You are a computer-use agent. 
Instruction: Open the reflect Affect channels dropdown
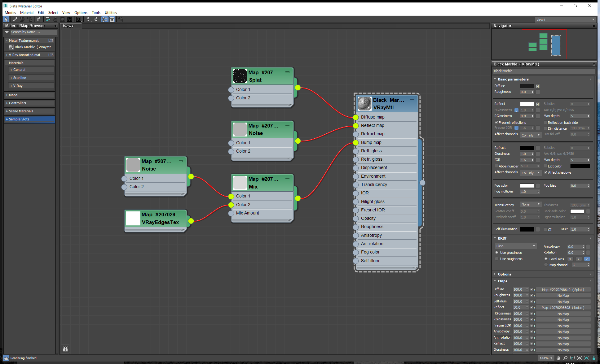pos(531,135)
